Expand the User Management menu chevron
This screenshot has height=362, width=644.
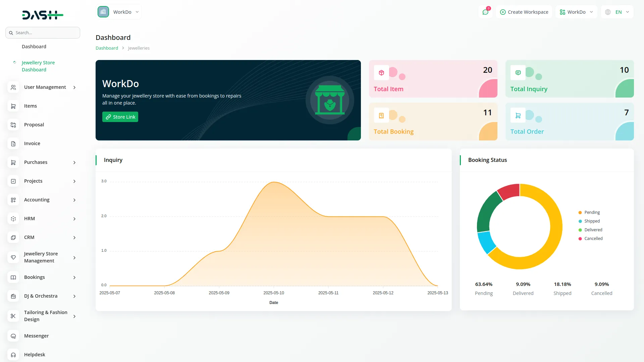pos(74,87)
